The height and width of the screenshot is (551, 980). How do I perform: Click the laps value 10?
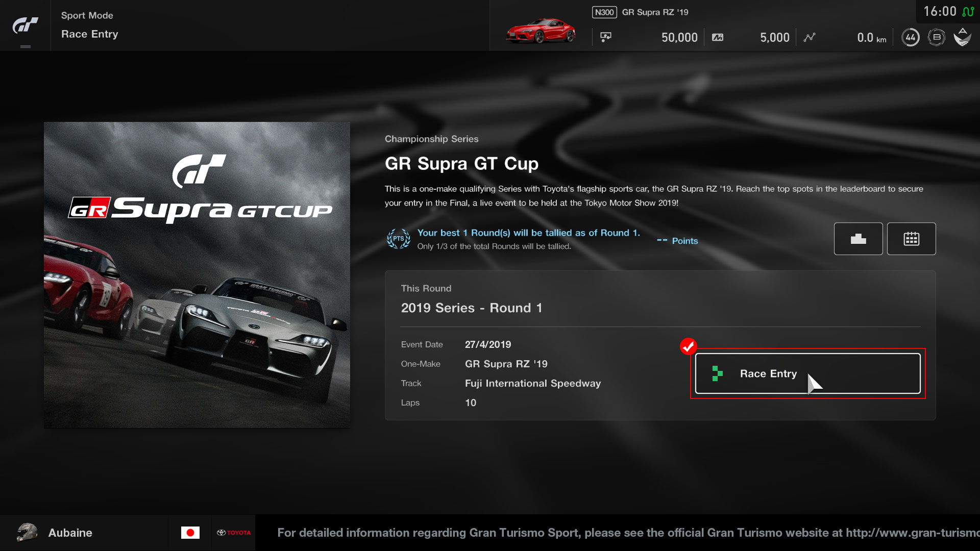[471, 403]
